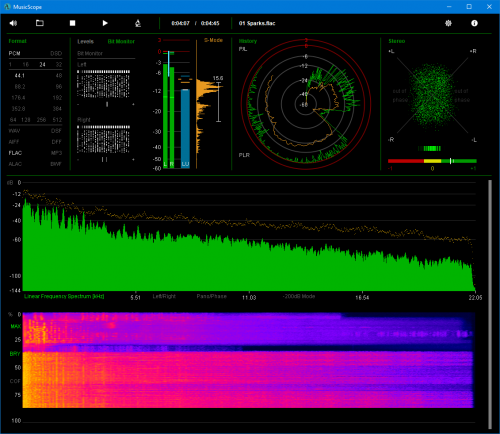Switch to the Levels tab
The image size is (500, 434).
click(85, 41)
